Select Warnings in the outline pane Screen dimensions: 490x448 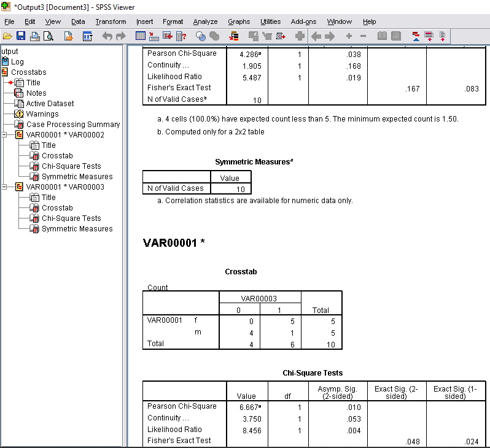pos(42,114)
